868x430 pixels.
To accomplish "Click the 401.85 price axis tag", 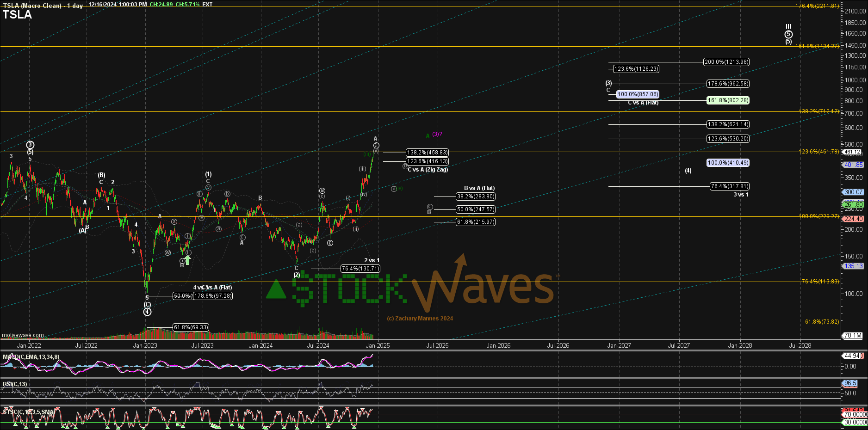I will point(852,165).
